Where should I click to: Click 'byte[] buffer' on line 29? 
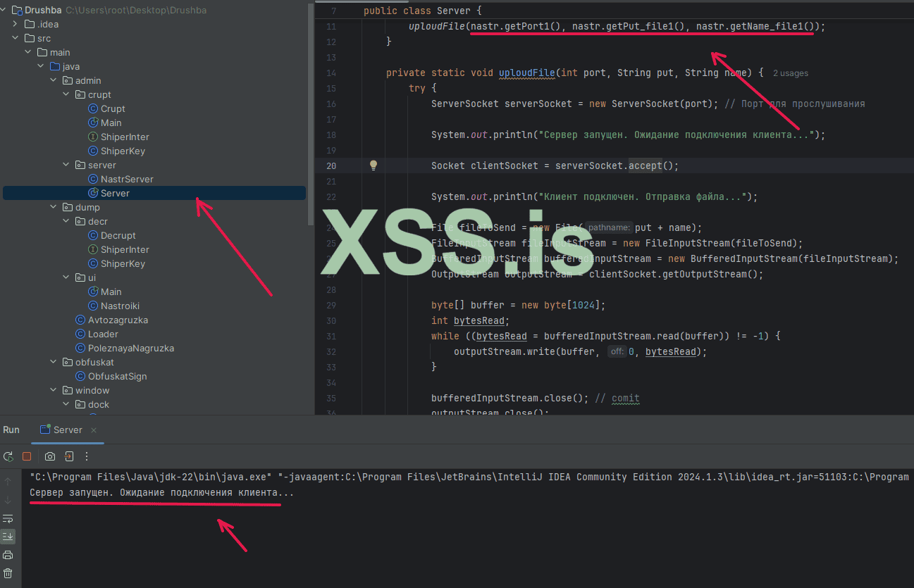pyautogui.click(x=468, y=305)
